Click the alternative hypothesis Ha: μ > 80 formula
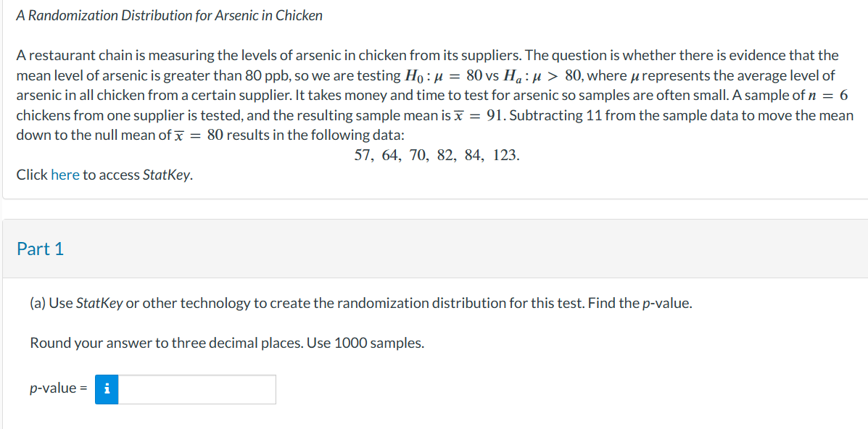This screenshot has height=429, width=868. pyautogui.click(x=542, y=75)
